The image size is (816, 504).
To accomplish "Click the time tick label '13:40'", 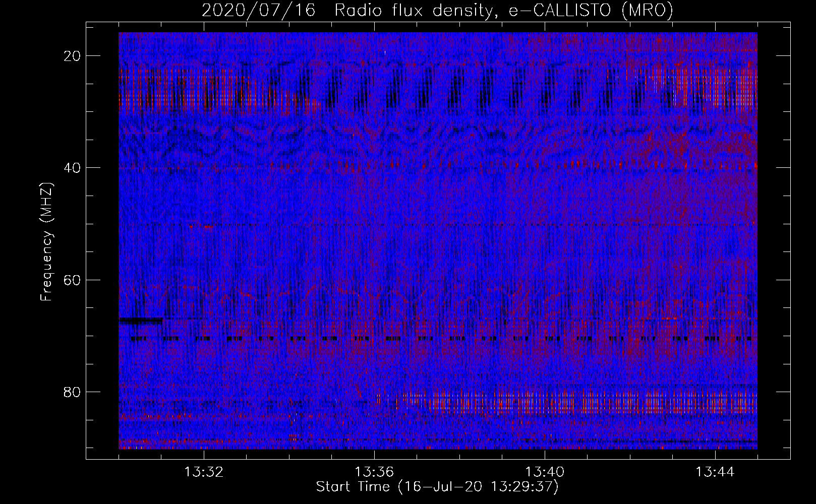I will (545, 472).
